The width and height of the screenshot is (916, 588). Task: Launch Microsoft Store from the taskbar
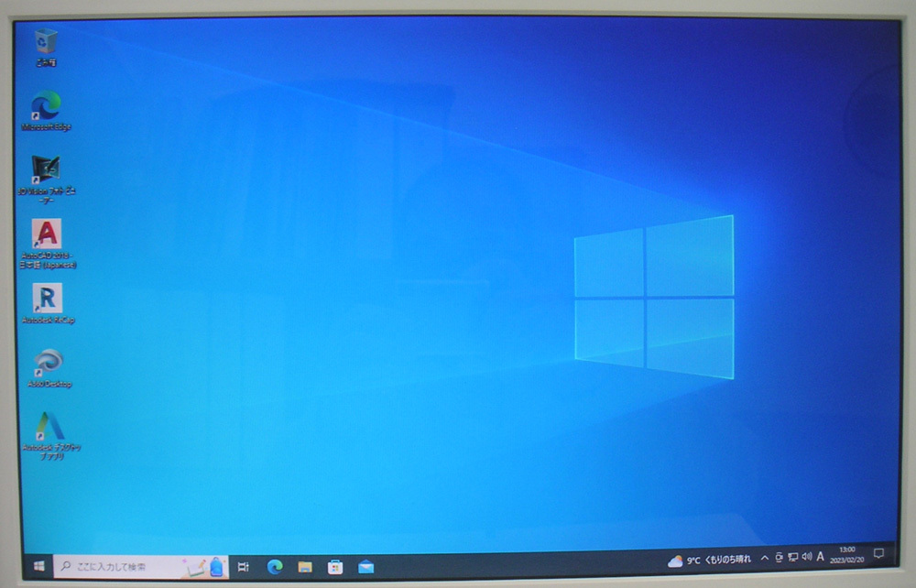(333, 568)
